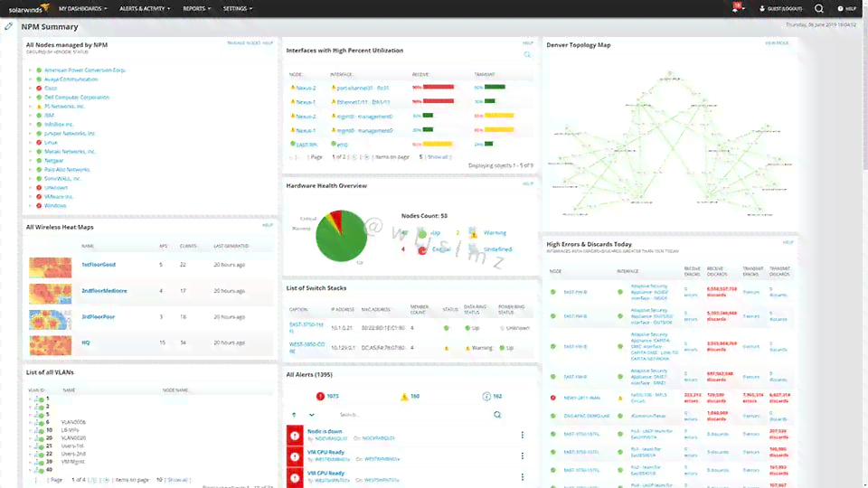Click the red status icon for NEWY-2811-WAN
The height and width of the screenshot is (488, 868).
point(553,398)
